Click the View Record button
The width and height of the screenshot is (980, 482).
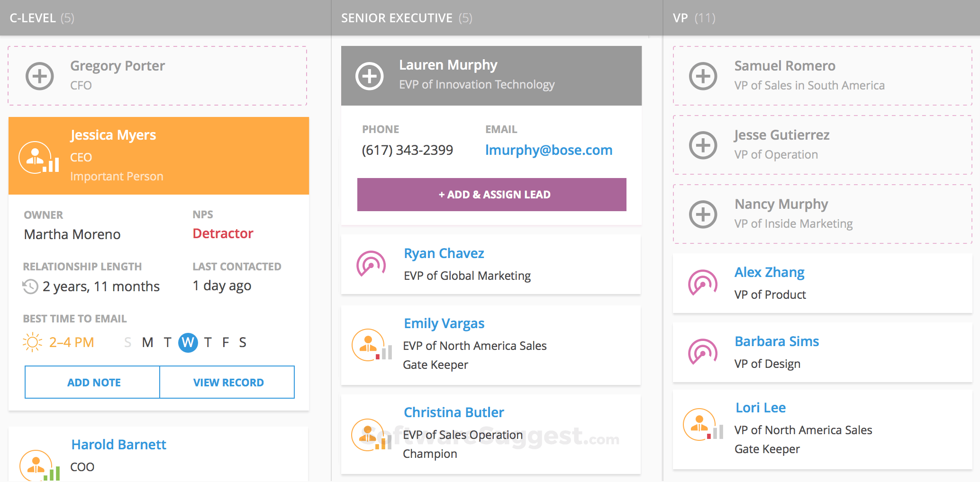[227, 382]
